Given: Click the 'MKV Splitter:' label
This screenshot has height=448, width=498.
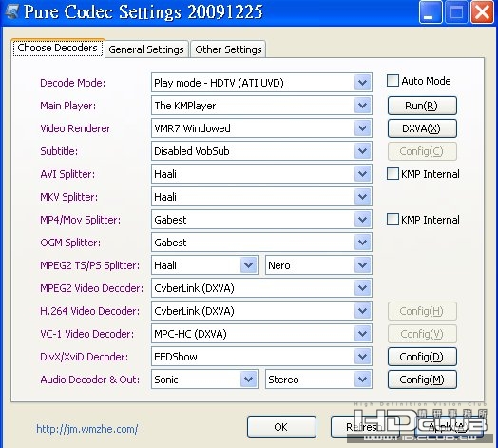Looking at the screenshot, I should tap(69, 197).
